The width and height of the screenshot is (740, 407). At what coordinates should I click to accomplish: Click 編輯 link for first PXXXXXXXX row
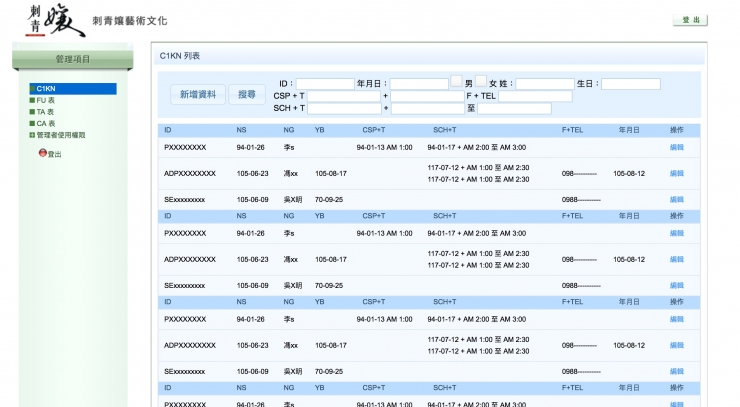[x=677, y=148]
